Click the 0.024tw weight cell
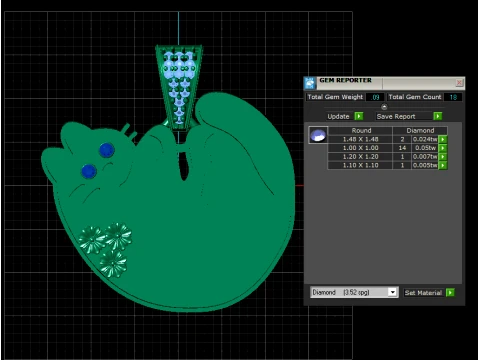The width and height of the screenshot is (480, 360). pyautogui.click(x=425, y=139)
